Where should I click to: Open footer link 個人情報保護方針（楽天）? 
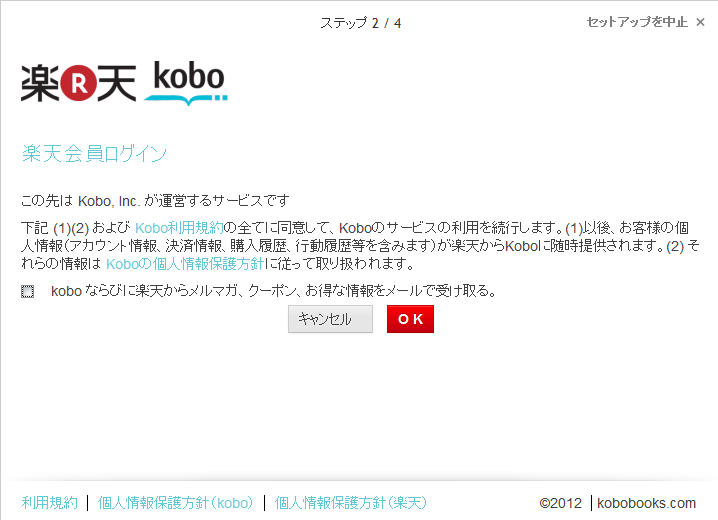(351, 503)
